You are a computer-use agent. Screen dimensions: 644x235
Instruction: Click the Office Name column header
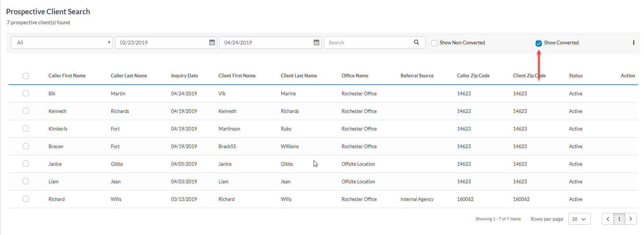click(355, 76)
